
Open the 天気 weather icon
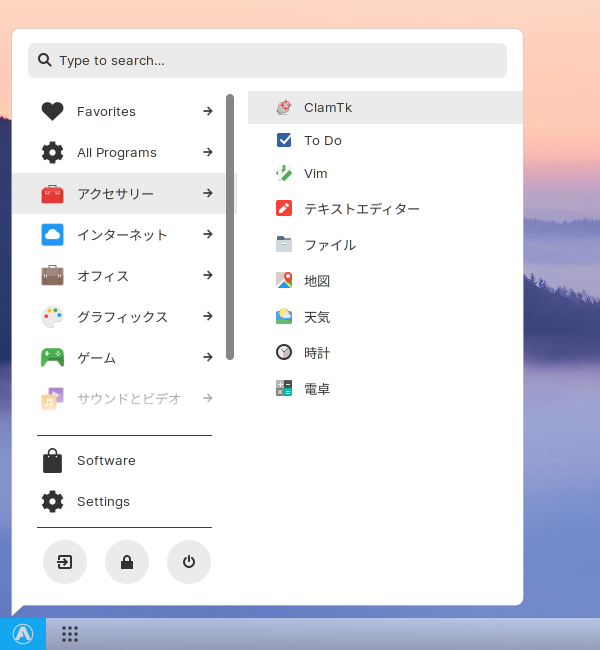[x=284, y=316]
